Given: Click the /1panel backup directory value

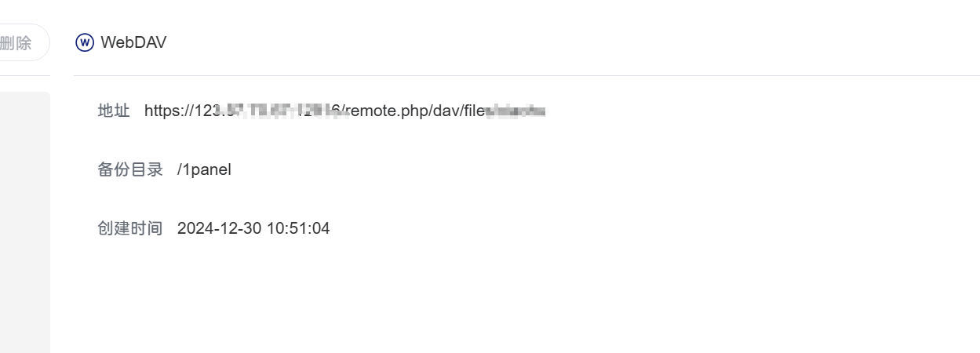Looking at the screenshot, I should click(x=204, y=169).
